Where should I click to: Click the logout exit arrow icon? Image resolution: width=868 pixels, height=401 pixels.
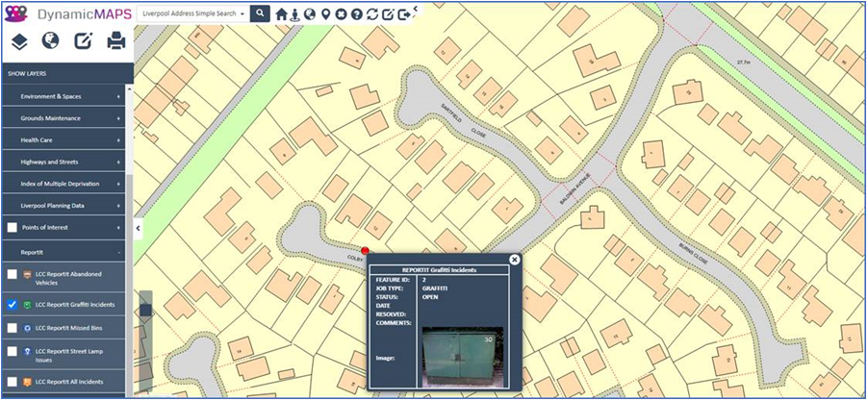404,14
